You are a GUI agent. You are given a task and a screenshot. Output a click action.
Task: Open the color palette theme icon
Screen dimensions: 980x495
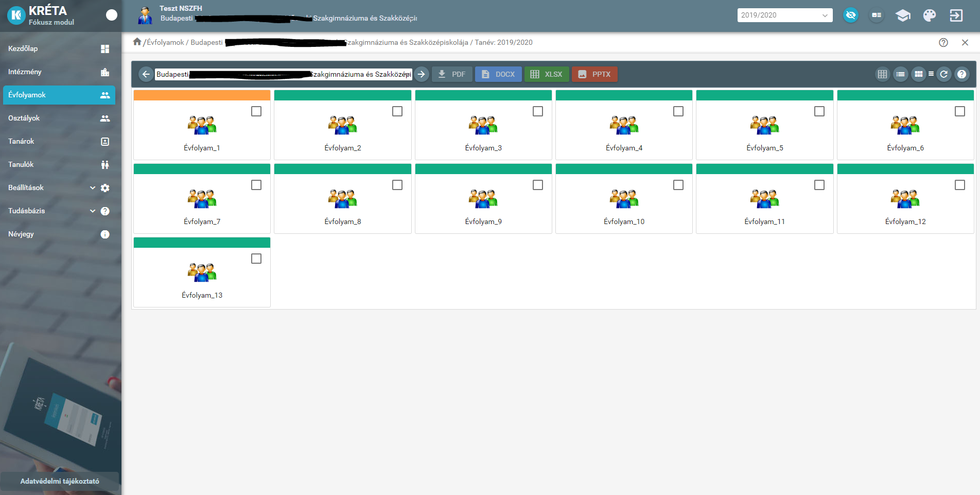[930, 15]
